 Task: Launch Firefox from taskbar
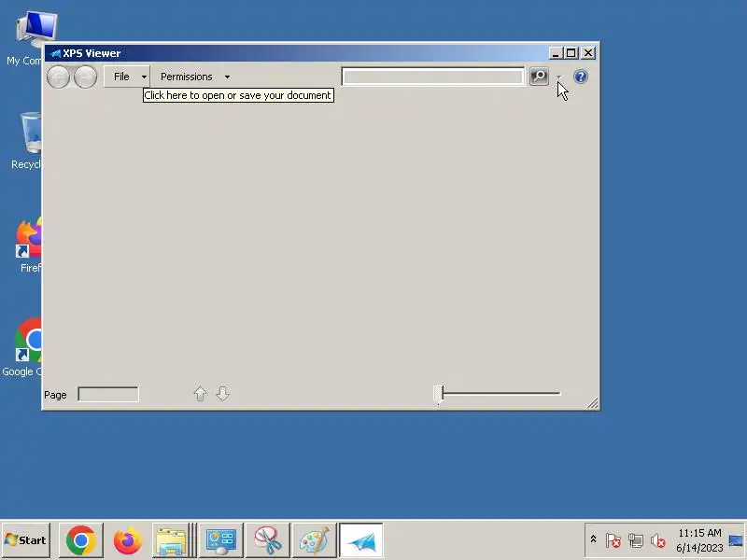(x=128, y=540)
